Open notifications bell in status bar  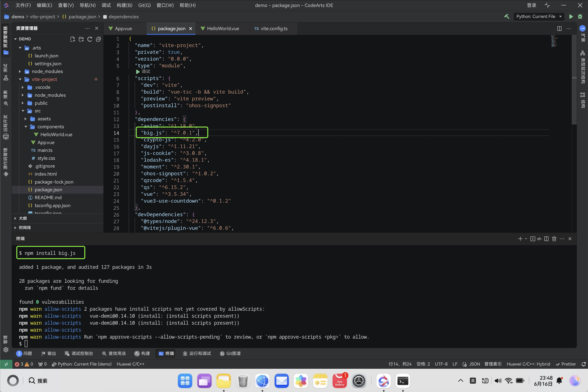pos(583,364)
